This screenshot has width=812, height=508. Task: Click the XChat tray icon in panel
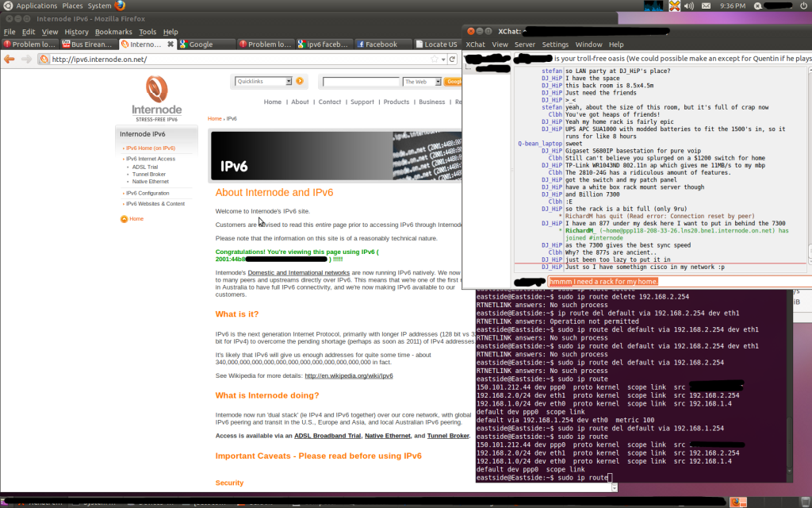coord(674,6)
